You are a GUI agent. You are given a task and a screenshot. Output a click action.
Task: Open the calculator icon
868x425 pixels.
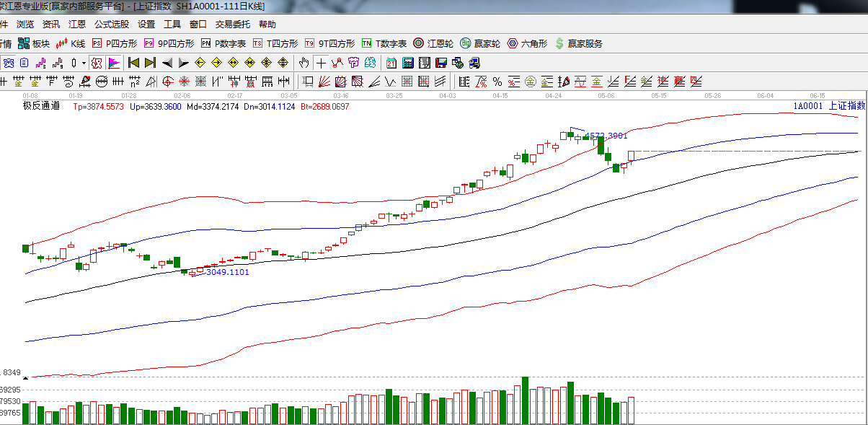click(x=408, y=63)
